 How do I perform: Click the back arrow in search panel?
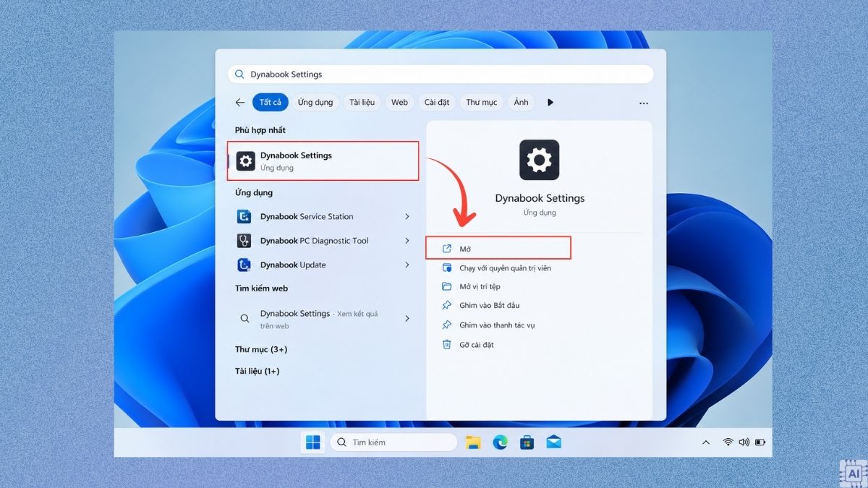(240, 103)
